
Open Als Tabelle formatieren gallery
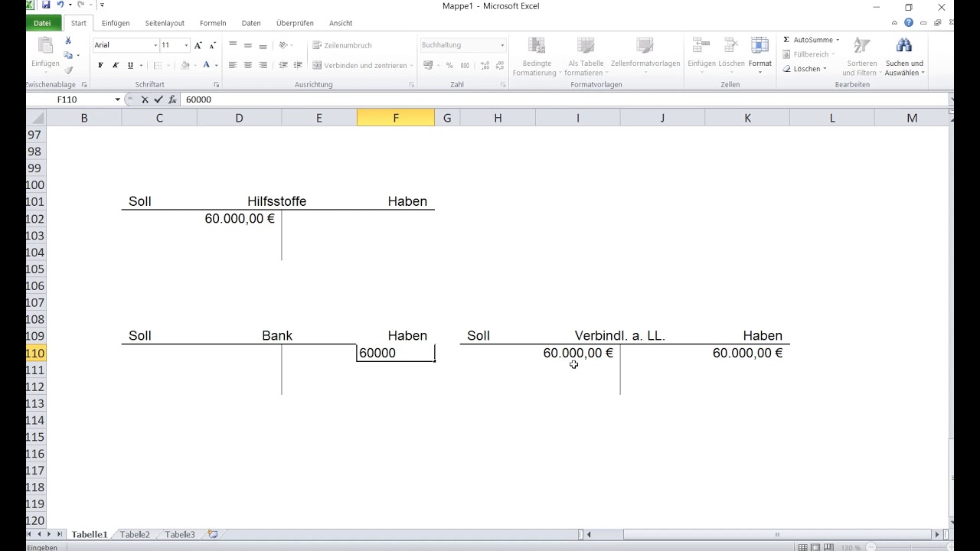(x=586, y=57)
